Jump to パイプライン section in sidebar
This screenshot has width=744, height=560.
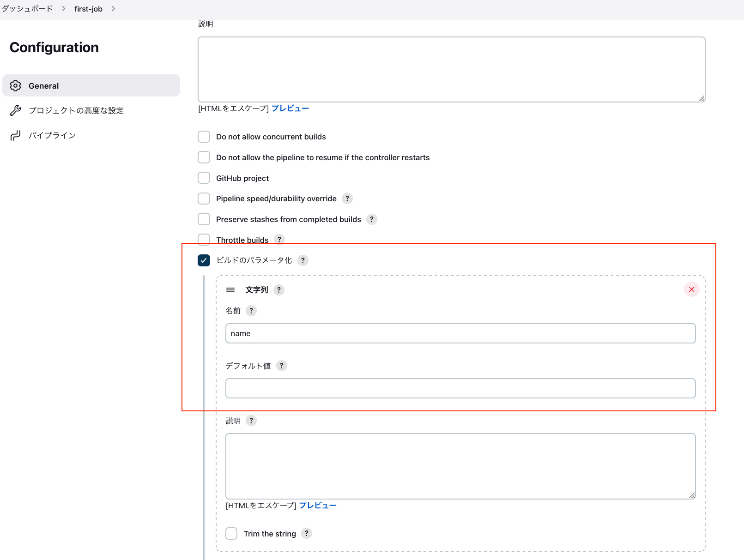point(52,135)
